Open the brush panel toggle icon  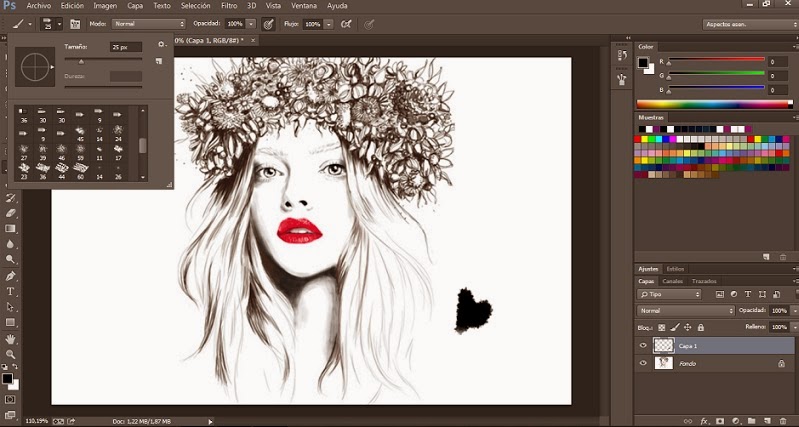[x=74, y=22]
